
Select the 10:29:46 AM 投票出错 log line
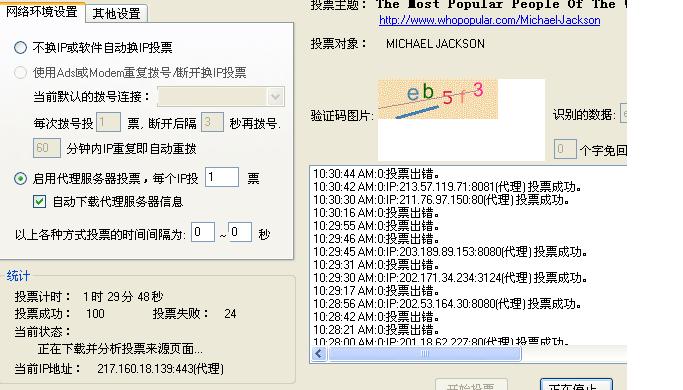click(376, 239)
